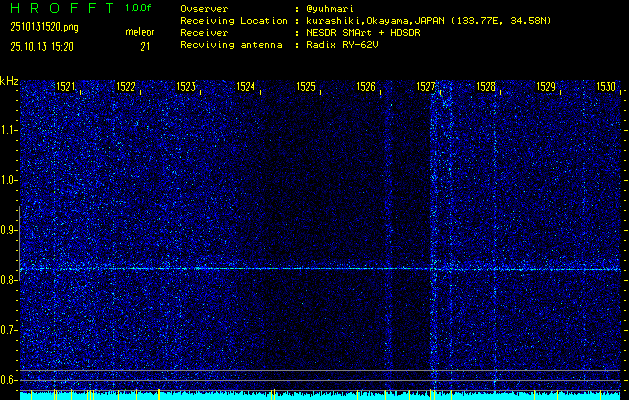This screenshot has width=629, height=400.
Task: Click the cyan signal level strip at bottom
Action: [x=320, y=396]
